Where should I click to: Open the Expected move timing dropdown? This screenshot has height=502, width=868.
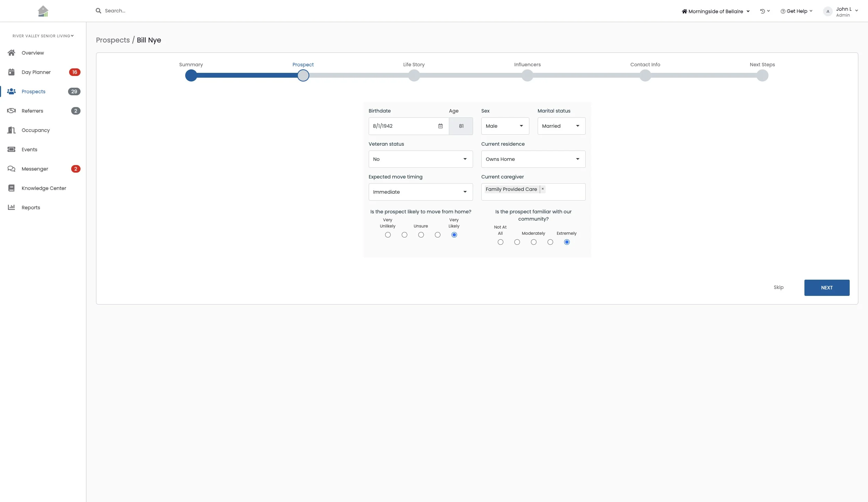(x=421, y=192)
